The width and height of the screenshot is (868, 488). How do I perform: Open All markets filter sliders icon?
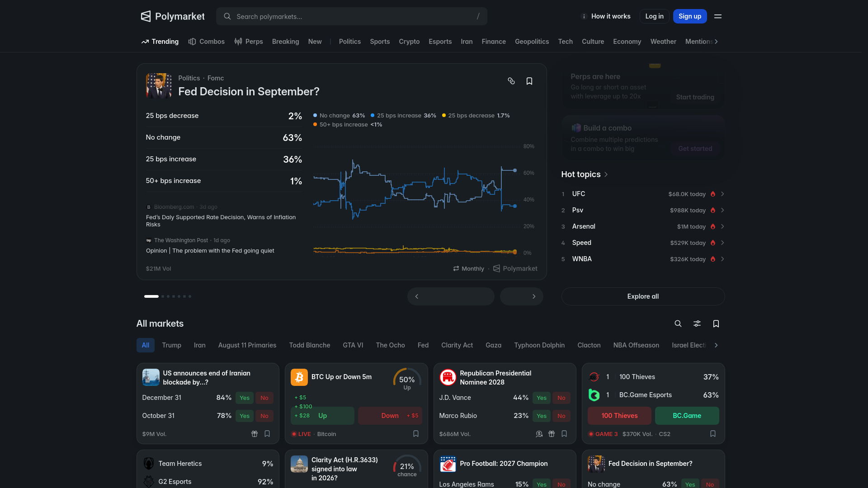click(697, 324)
